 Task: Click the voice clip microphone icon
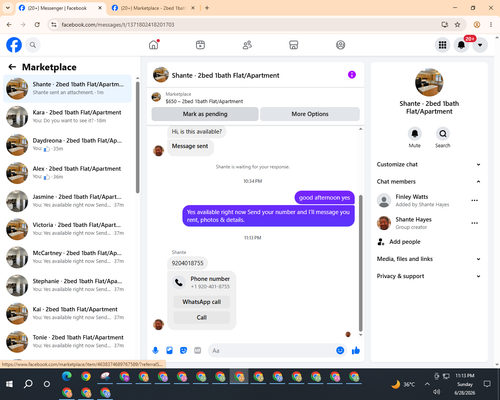[155, 350]
